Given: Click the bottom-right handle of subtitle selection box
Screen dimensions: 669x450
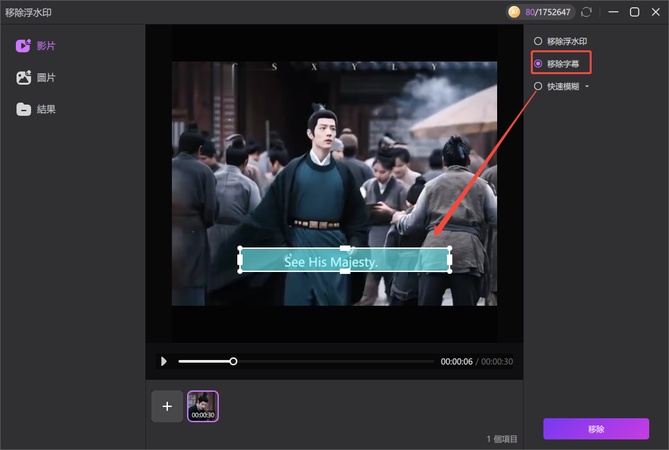Looking at the screenshot, I should [x=449, y=271].
